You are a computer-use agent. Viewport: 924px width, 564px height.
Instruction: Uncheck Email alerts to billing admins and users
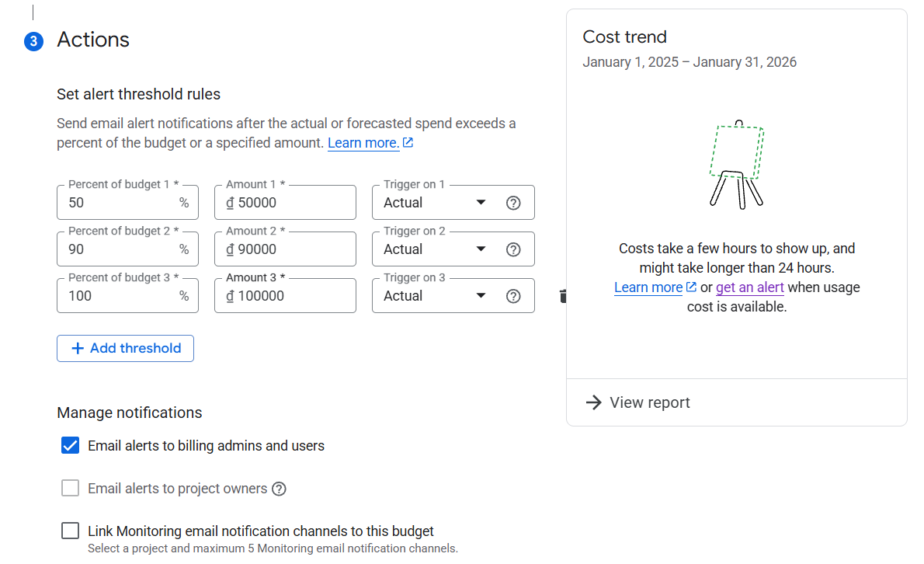(71, 446)
